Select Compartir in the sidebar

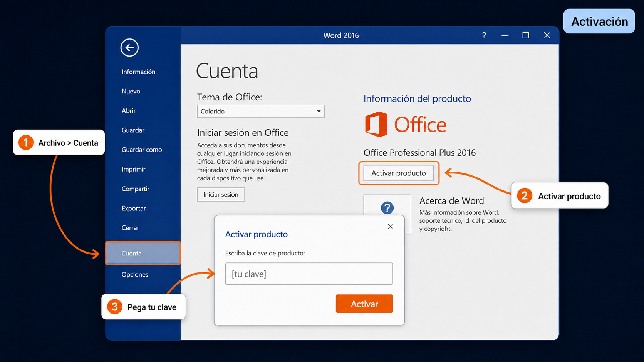pyautogui.click(x=135, y=189)
